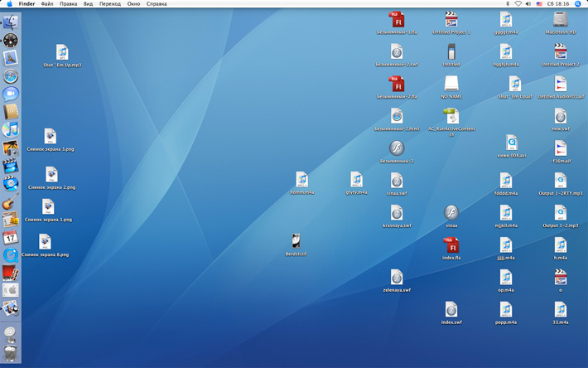Launch iMovie clapperboard icon in Dock
588x368 pixels.
point(11,166)
